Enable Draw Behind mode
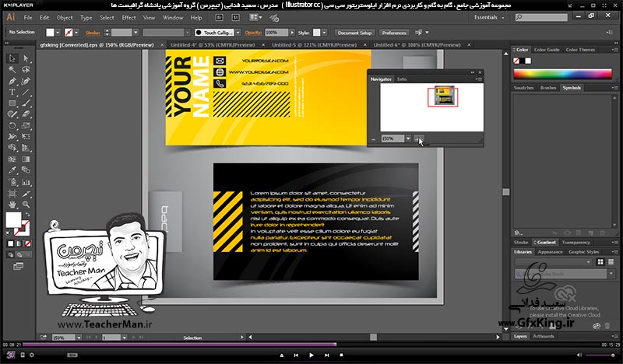 click(x=19, y=255)
